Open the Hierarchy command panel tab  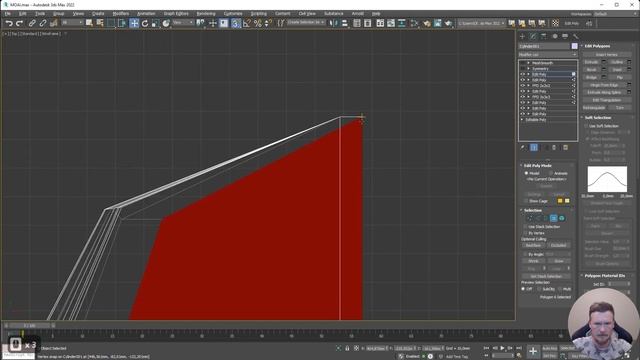pos(544,36)
